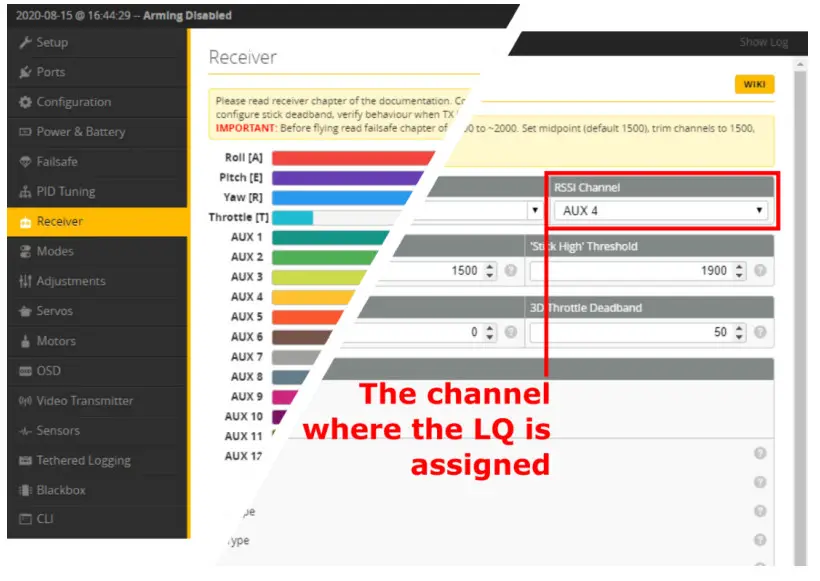
Task: Open PID Tuning tab
Action: (x=97, y=191)
